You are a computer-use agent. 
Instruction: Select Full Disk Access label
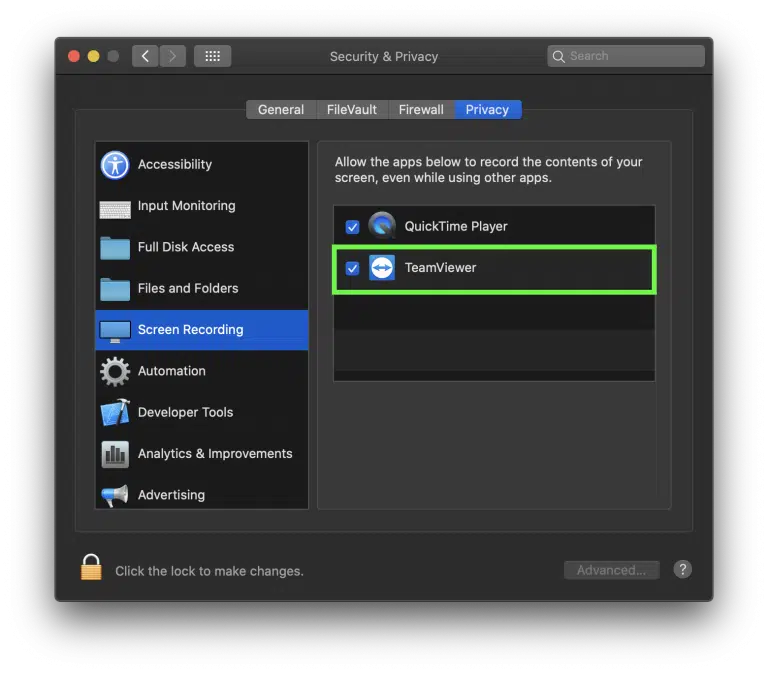[x=186, y=247]
